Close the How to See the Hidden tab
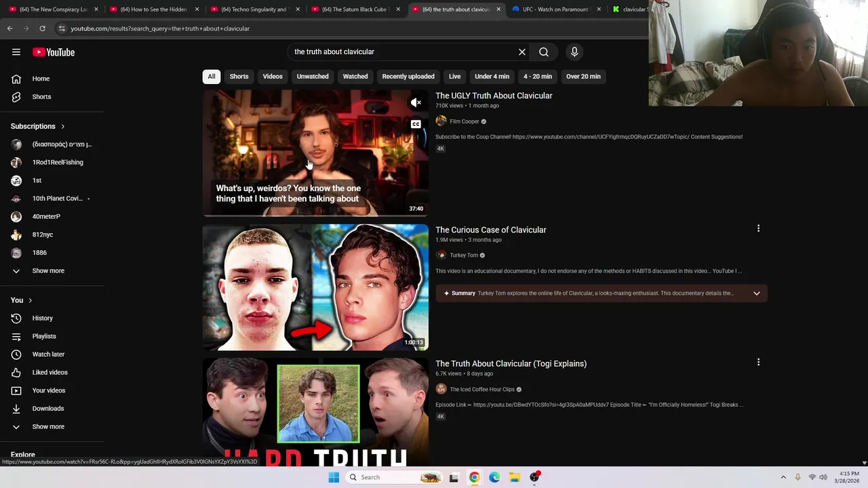Viewport: 868px width, 488px height. tap(197, 9)
